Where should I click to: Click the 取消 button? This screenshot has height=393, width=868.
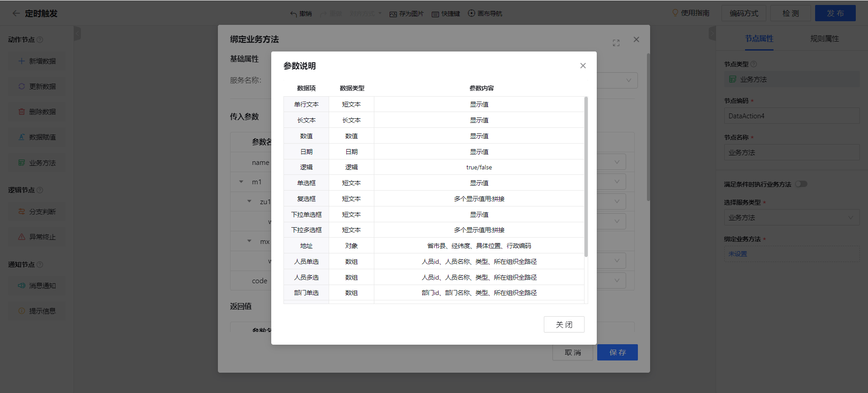572,352
